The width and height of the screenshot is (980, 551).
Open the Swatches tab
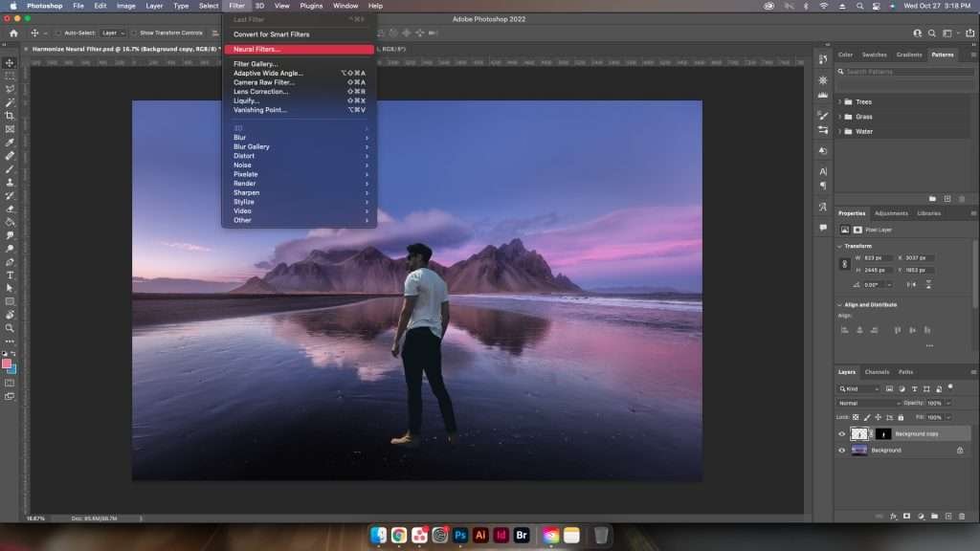click(874, 55)
